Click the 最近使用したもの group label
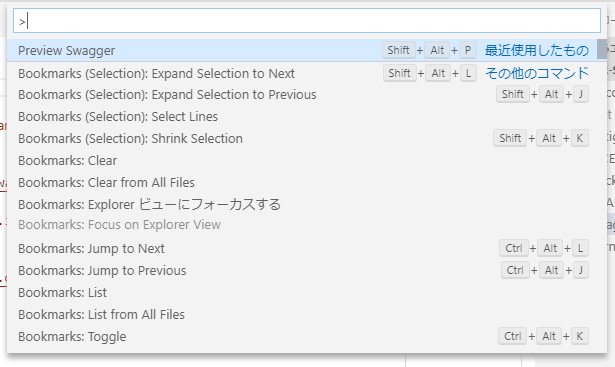 537,50
